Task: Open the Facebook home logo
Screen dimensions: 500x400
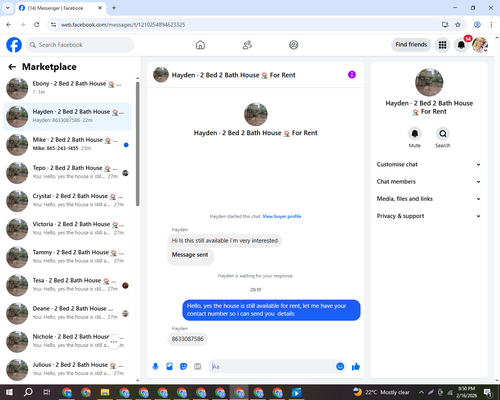Action: (x=14, y=45)
